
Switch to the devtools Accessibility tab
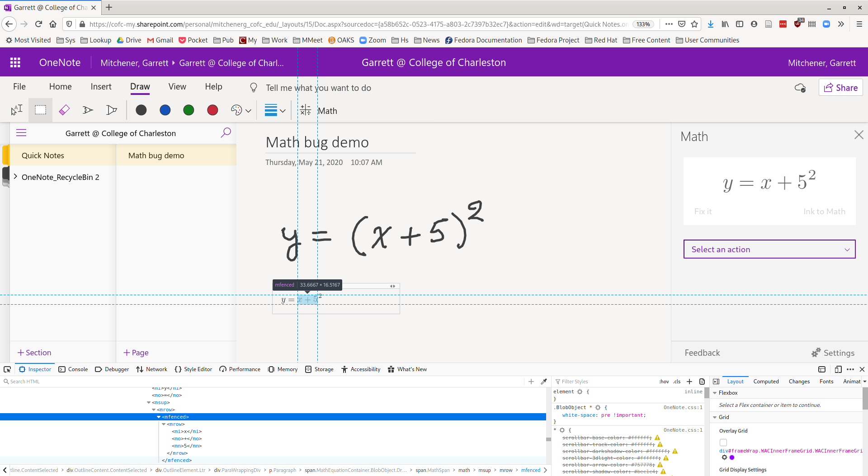click(x=361, y=369)
